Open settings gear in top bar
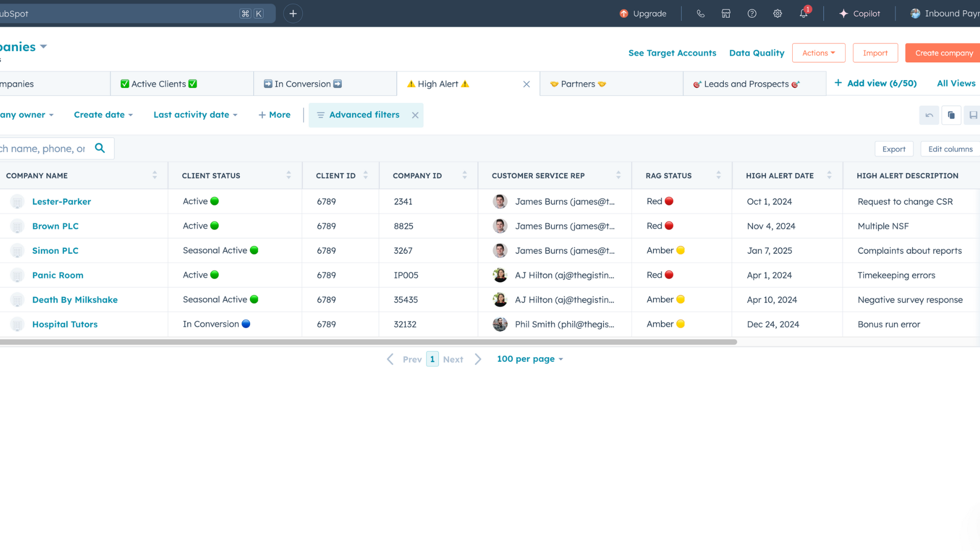This screenshot has height=551, width=980. click(x=777, y=14)
